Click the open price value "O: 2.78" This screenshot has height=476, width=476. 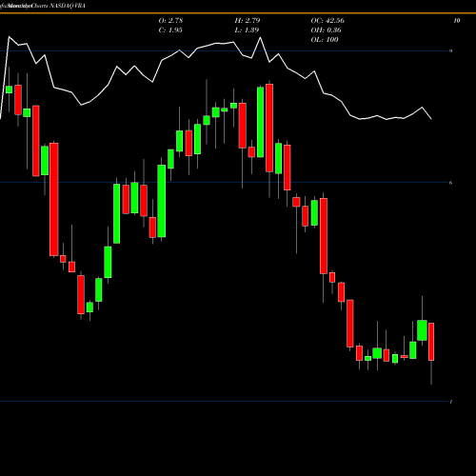(x=170, y=21)
